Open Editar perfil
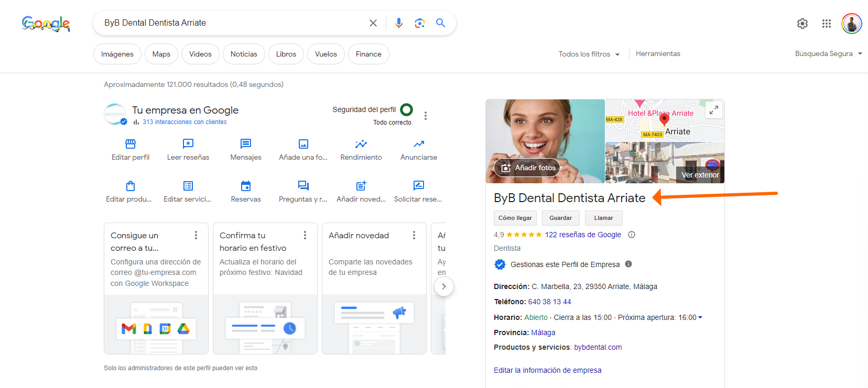This screenshot has height=388, width=868. coord(131,150)
